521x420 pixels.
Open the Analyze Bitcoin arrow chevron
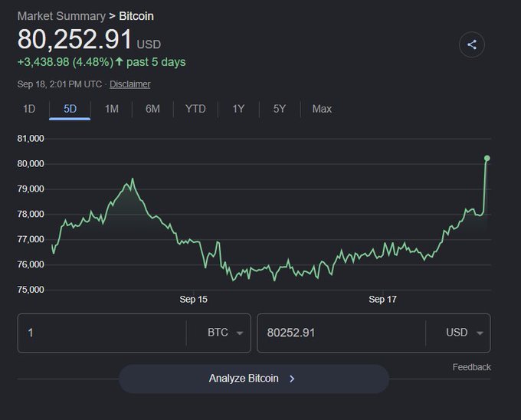tap(292, 379)
